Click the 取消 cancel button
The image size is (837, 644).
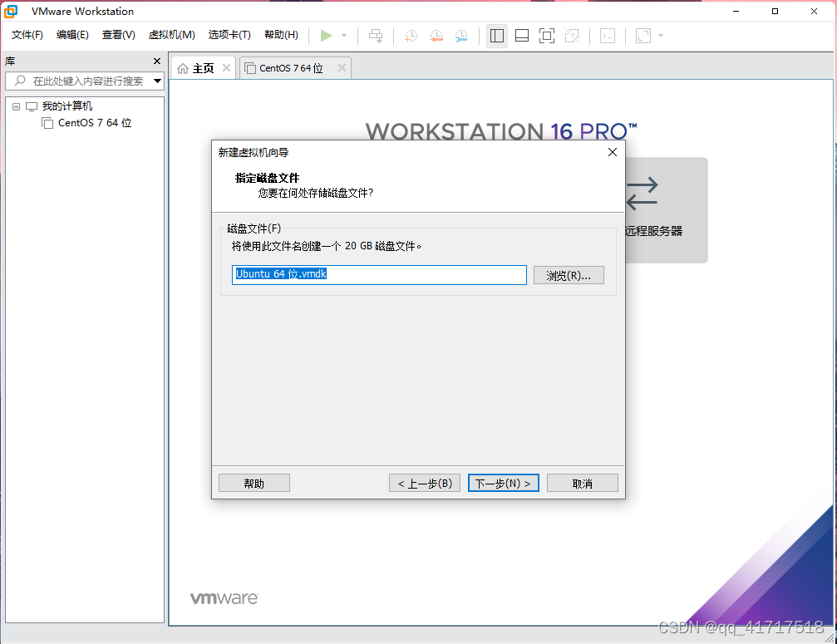click(583, 484)
